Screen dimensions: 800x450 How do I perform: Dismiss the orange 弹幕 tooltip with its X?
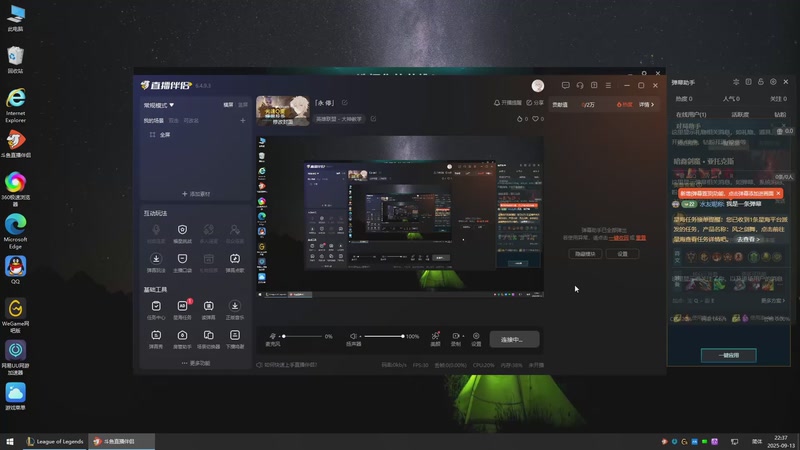click(779, 193)
